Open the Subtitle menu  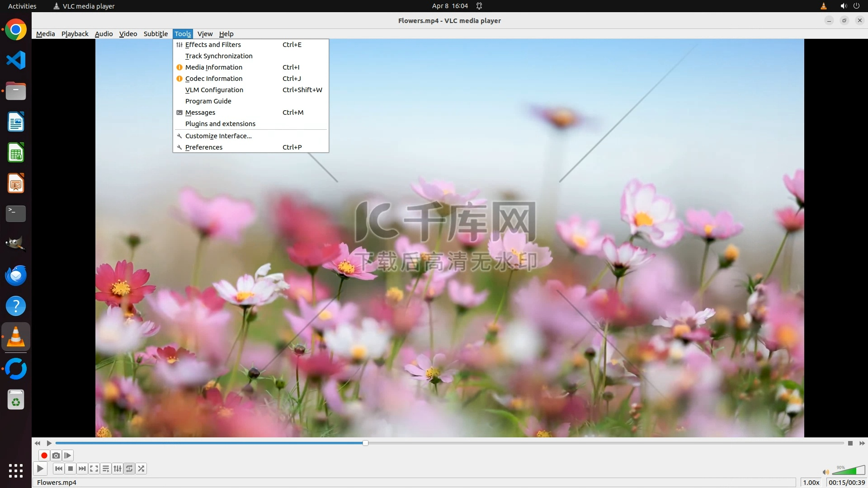pos(156,34)
